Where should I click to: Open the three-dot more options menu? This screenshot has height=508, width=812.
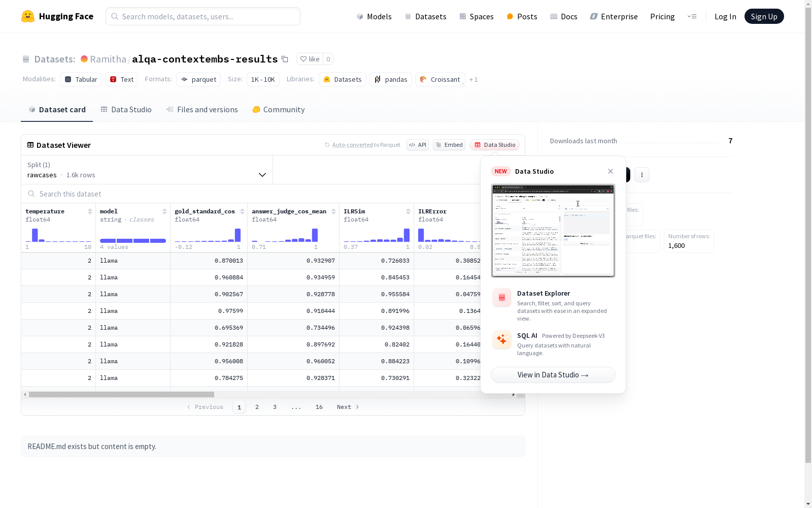click(642, 175)
